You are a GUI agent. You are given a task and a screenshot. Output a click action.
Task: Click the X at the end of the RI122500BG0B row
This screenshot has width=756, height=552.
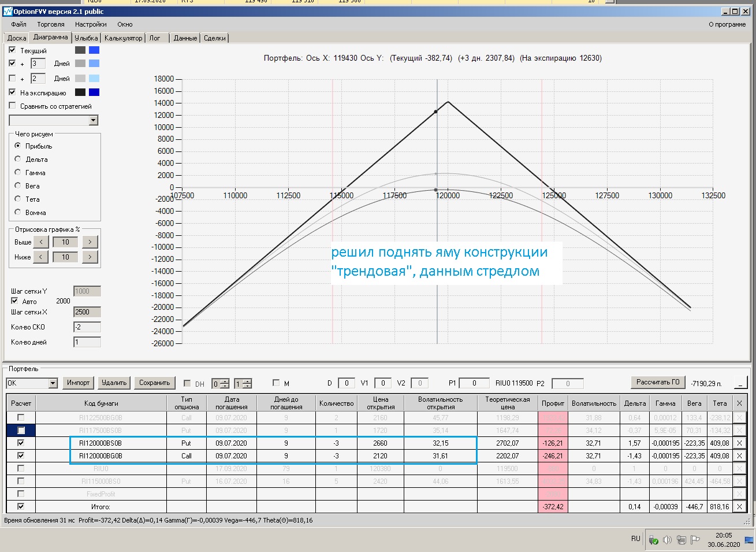pos(739,418)
